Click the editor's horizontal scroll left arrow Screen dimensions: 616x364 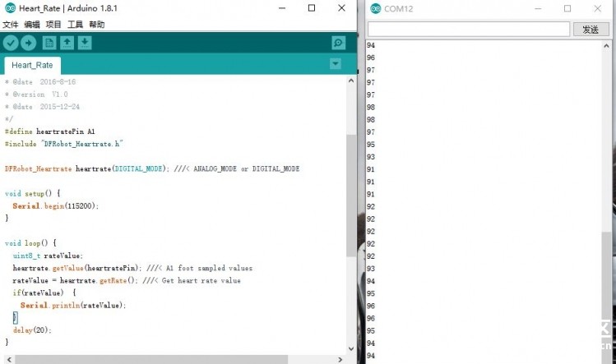click(9, 360)
